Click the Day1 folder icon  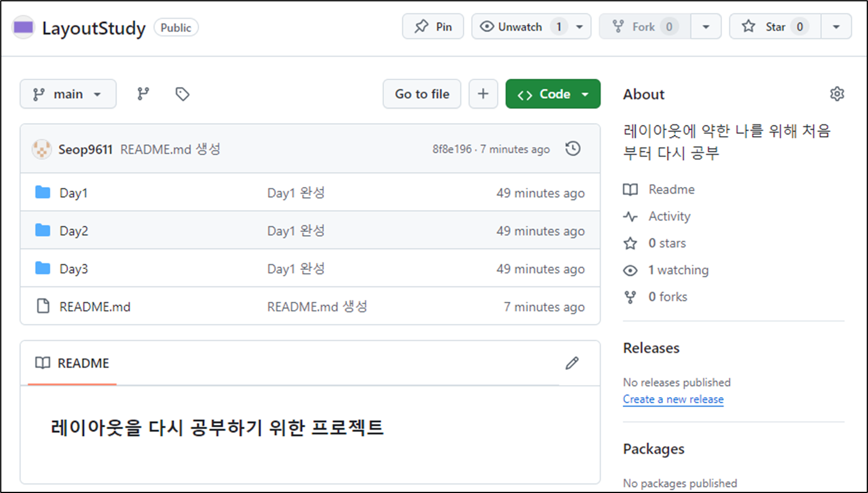coord(43,192)
